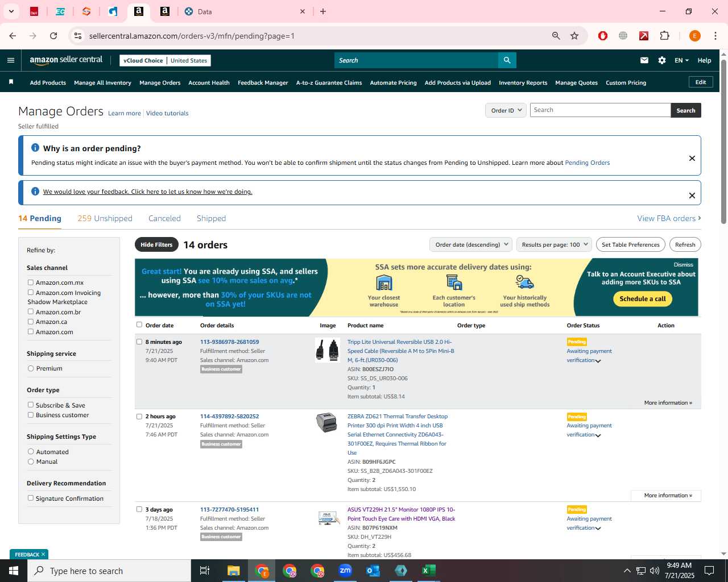The width and height of the screenshot is (728, 582).
Task: Select the Automated shipping settings radio
Action: pyautogui.click(x=31, y=451)
